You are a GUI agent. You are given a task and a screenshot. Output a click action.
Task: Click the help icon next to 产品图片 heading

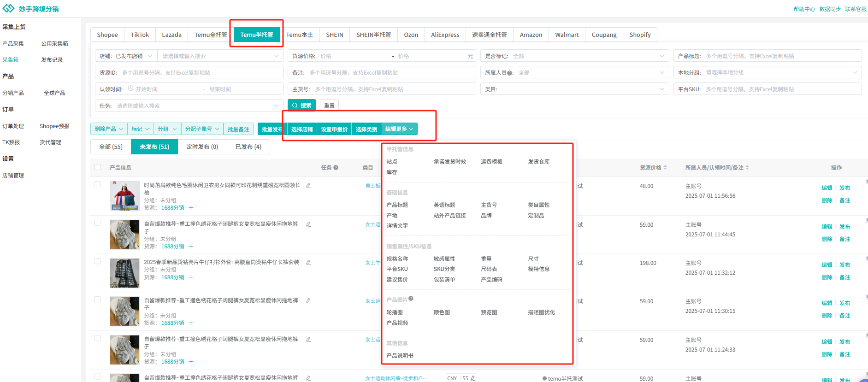[411, 299]
